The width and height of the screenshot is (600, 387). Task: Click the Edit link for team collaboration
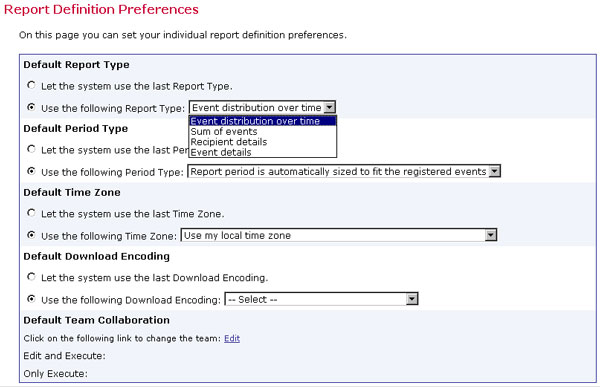click(232, 338)
